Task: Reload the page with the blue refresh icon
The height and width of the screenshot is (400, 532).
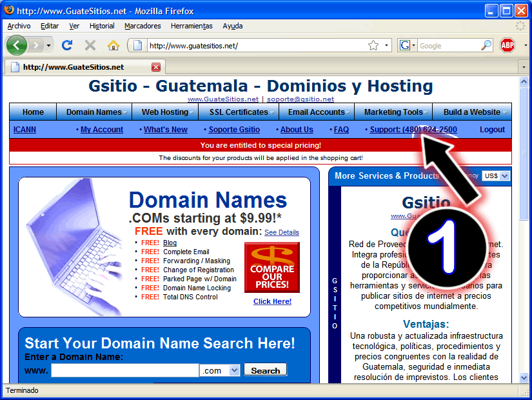Action: point(67,45)
